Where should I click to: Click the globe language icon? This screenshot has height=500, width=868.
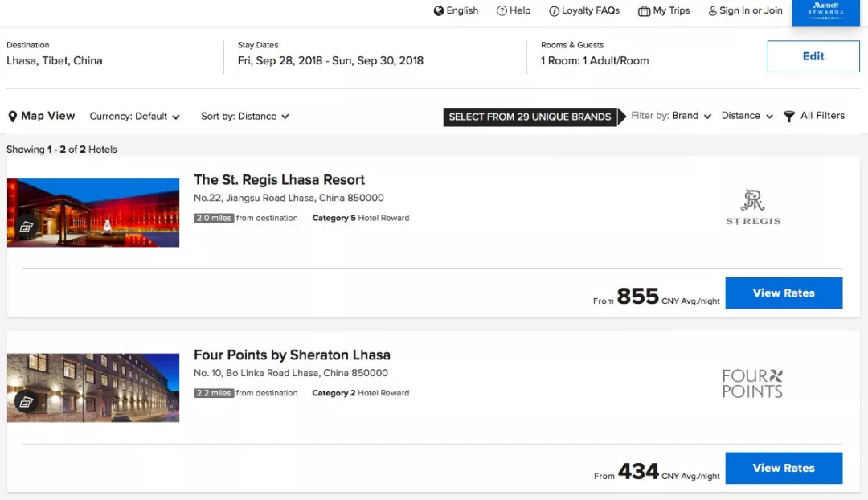[x=439, y=11]
